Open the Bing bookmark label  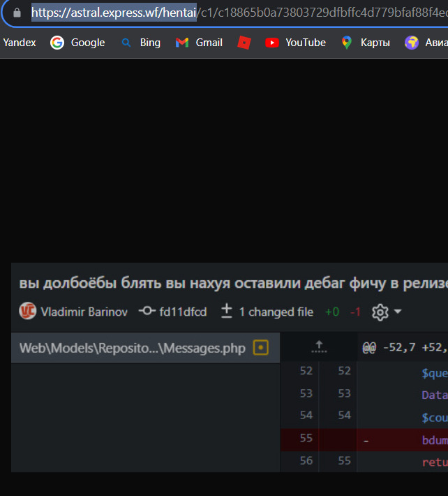[x=150, y=43]
